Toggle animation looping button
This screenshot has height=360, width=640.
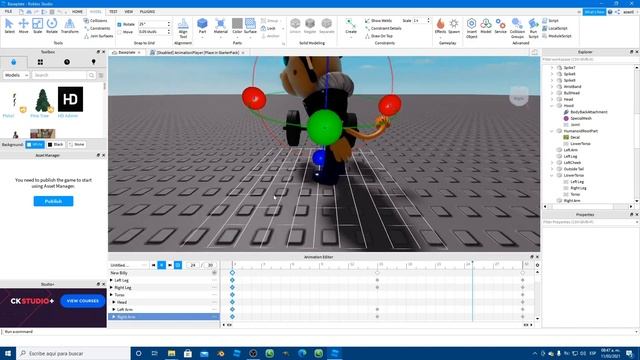click(x=178, y=265)
